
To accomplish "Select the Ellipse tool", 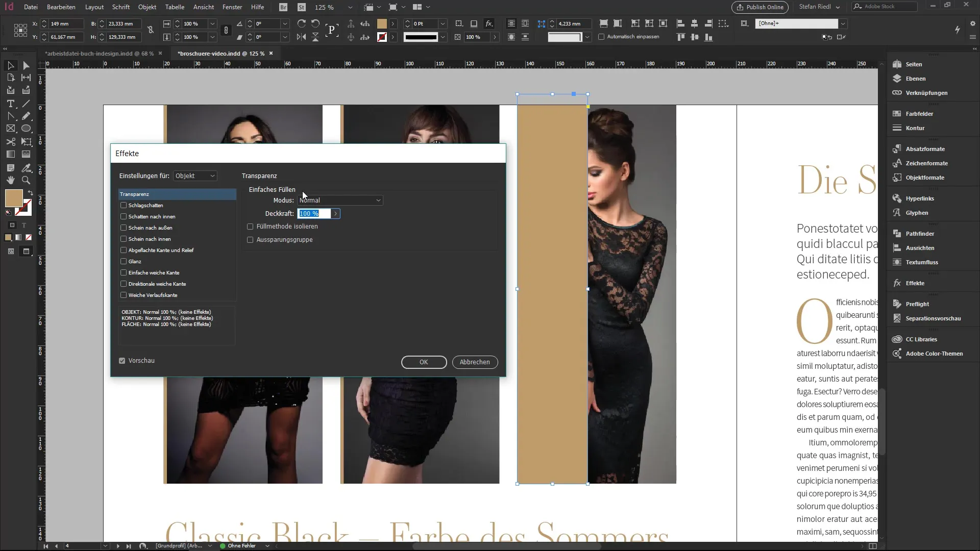I will coord(26,129).
